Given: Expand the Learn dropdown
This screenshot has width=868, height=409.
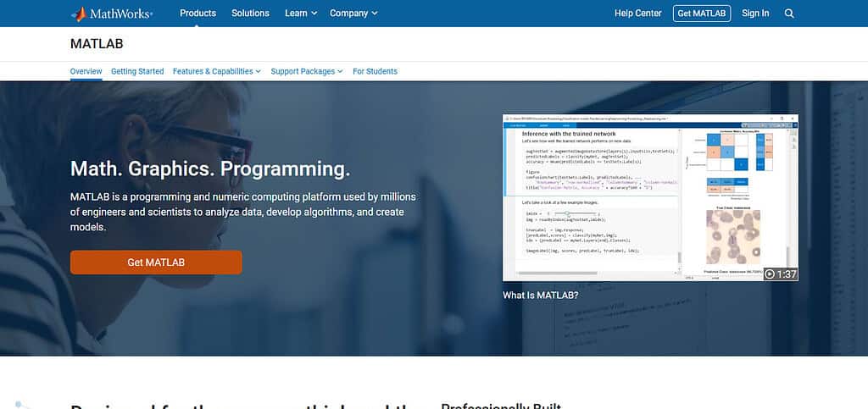Looking at the screenshot, I should click(x=301, y=14).
